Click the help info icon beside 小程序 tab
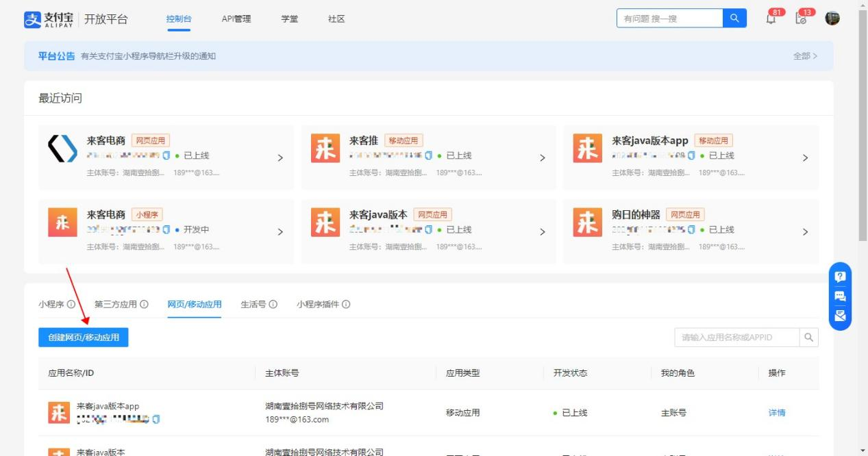The width and height of the screenshot is (868, 456). pyautogui.click(x=71, y=305)
